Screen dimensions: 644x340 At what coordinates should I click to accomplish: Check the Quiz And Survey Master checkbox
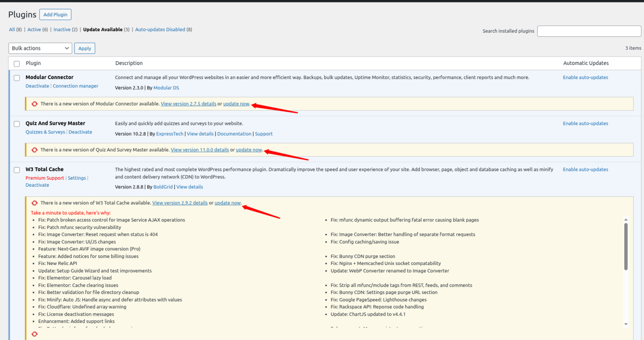click(17, 124)
